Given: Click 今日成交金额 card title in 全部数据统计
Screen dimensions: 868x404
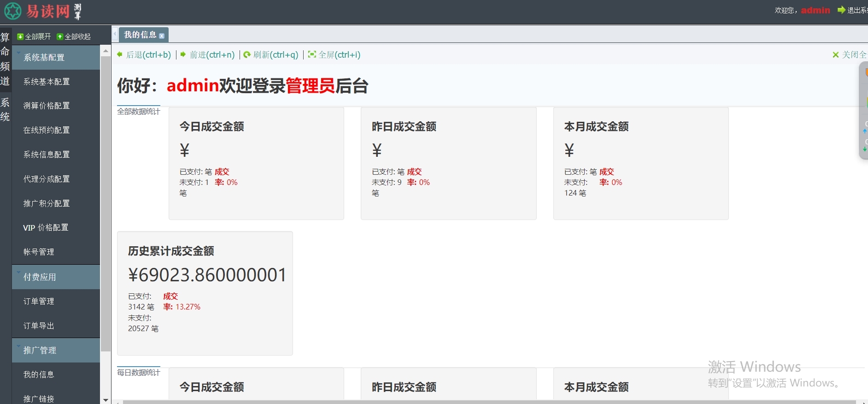Looking at the screenshot, I should pyautogui.click(x=212, y=126).
